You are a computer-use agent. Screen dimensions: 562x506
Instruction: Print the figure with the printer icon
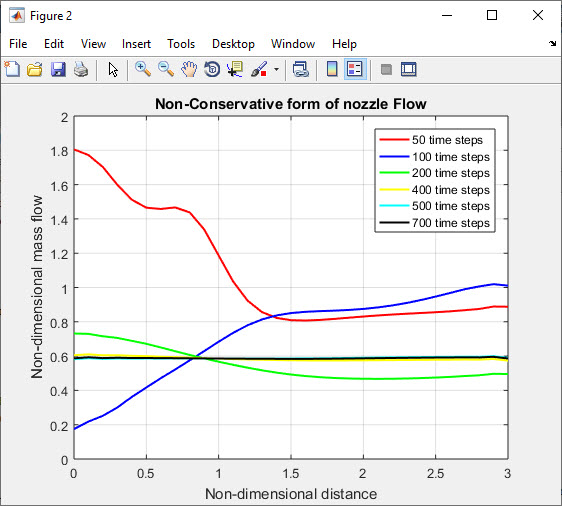pyautogui.click(x=81, y=69)
